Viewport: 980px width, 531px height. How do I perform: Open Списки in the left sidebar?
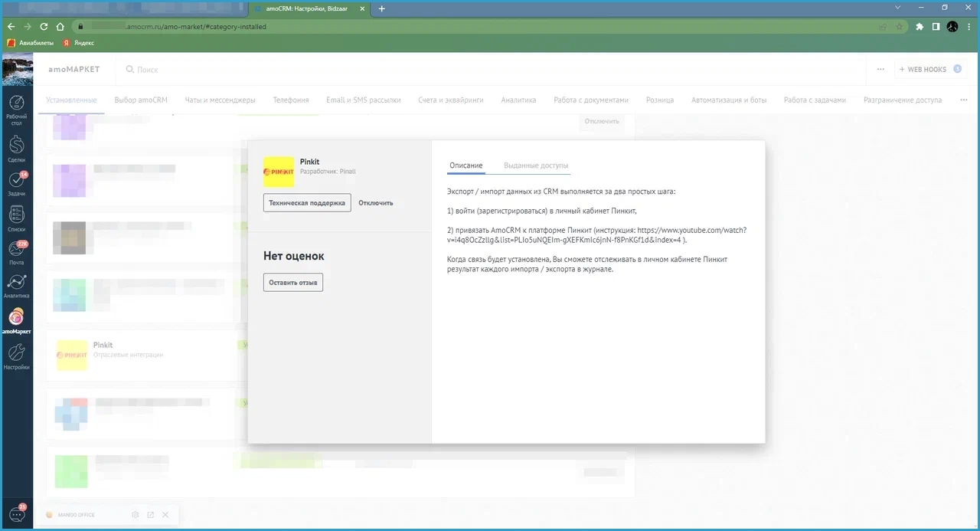[x=16, y=218]
